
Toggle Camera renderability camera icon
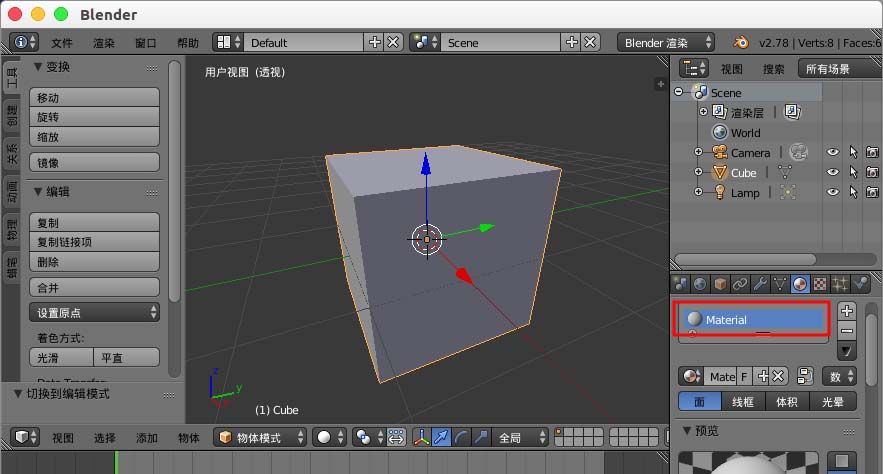click(x=872, y=152)
